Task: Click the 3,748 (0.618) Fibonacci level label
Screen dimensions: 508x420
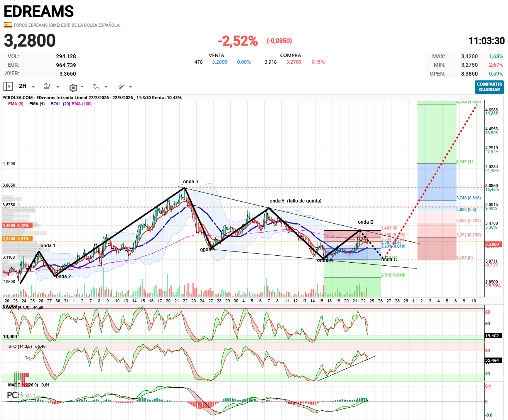Action: pos(469,198)
